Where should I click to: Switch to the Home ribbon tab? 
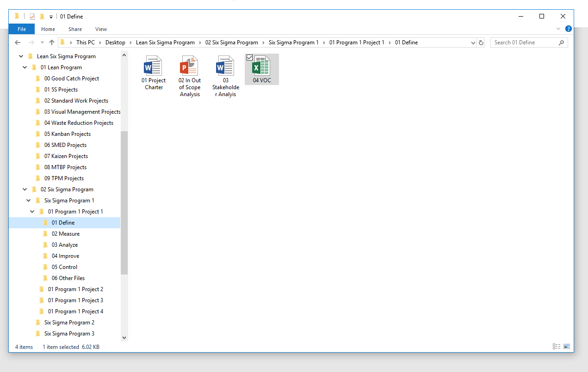pyautogui.click(x=48, y=29)
